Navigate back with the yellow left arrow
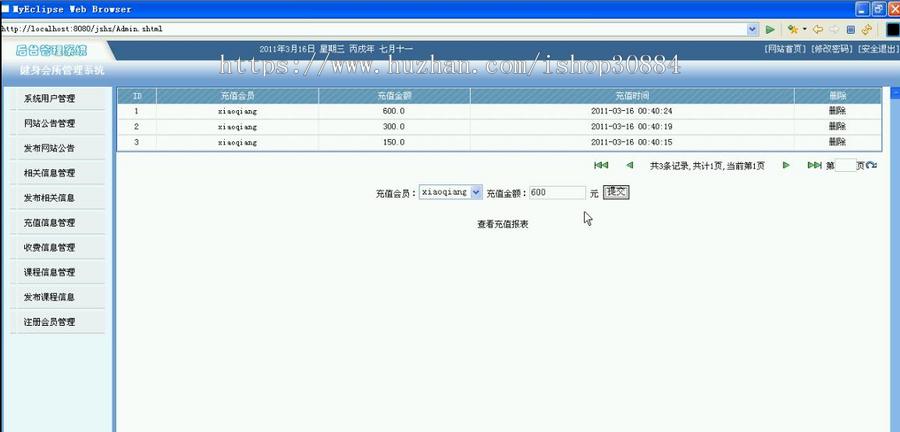Image resolution: width=900 pixels, height=432 pixels. coord(817,29)
